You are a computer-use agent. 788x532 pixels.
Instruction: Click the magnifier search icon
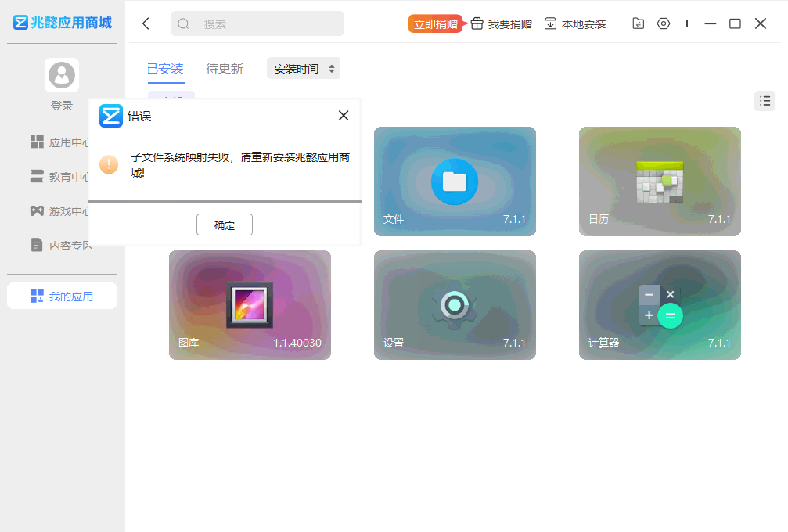pos(183,23)
